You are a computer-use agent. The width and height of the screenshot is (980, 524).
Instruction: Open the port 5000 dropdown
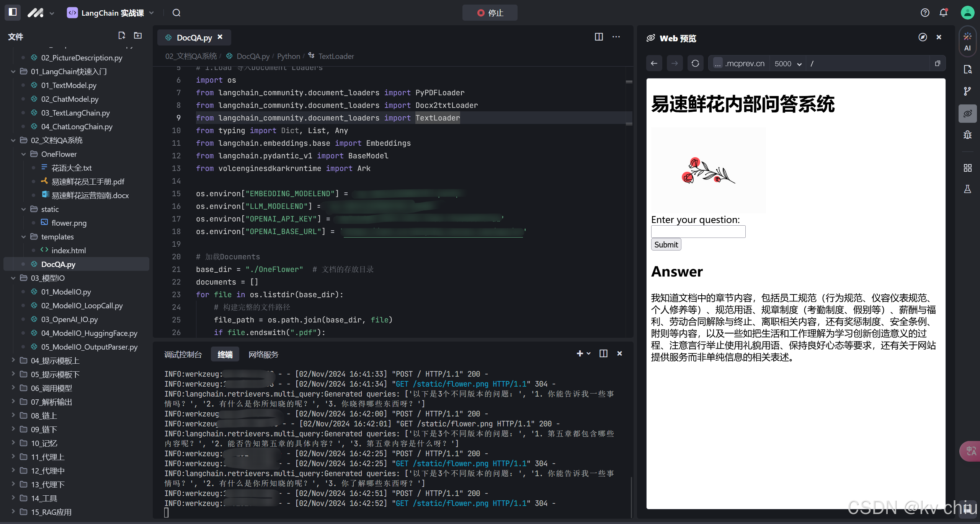[x=788, y=63]
